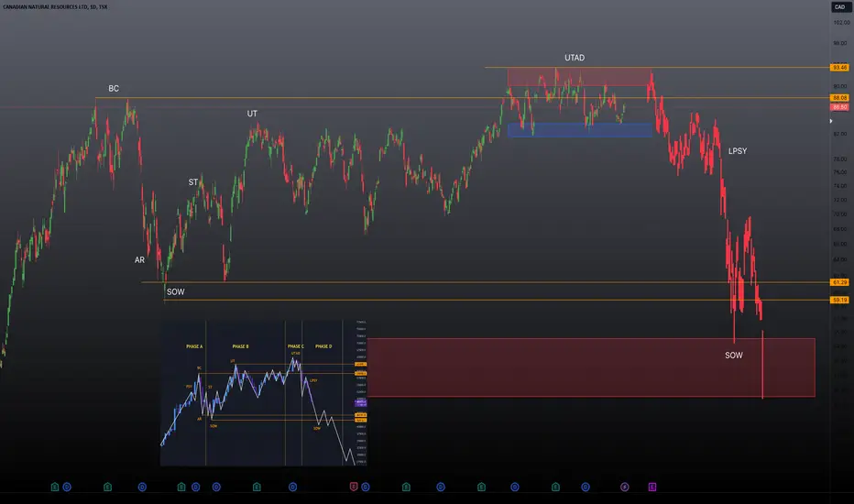This screenshot has width=854, height=504.
Task: Select the AR text annotation
Action: point(139,260)
